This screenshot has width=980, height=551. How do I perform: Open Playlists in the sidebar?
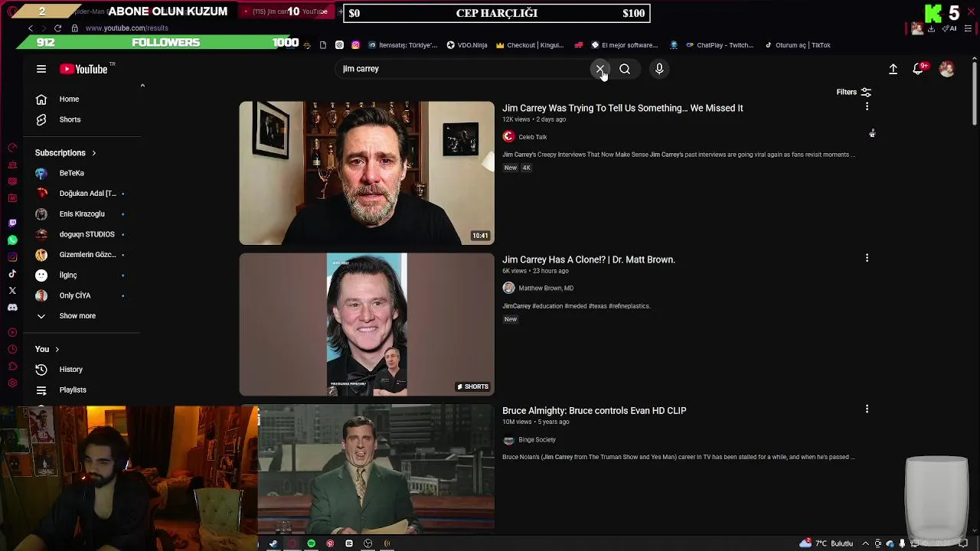pos(82,390)
